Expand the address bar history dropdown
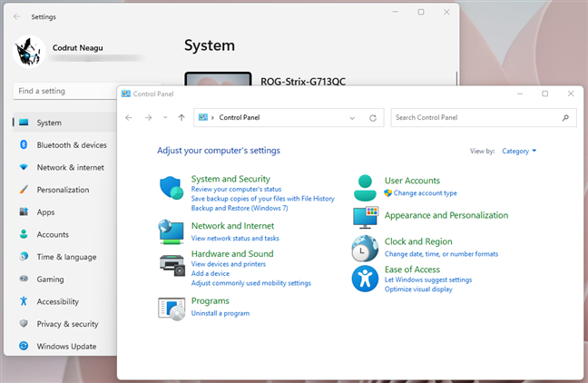 [x=352, y=118]
